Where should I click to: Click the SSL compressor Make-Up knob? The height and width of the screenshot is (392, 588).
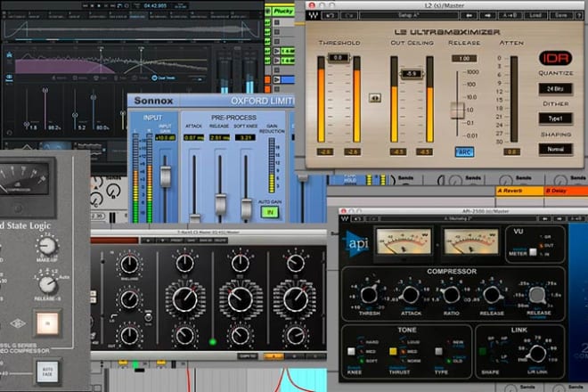(47, 247)
